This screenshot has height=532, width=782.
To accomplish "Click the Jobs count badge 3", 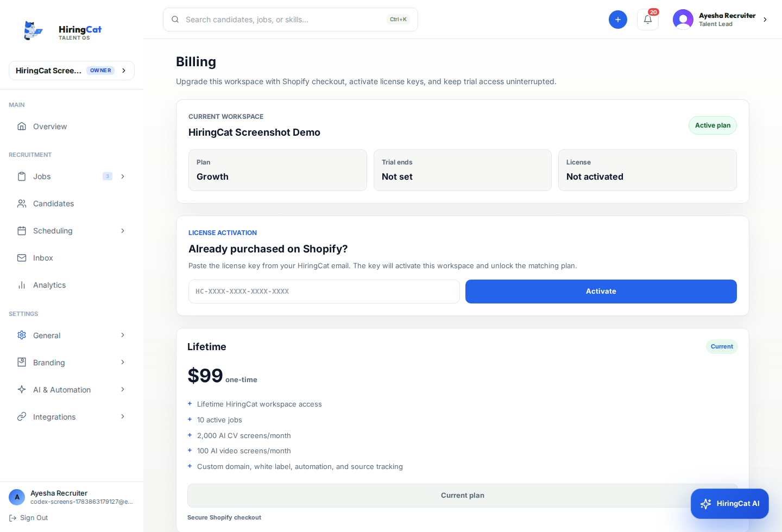I will pos(108,176).
